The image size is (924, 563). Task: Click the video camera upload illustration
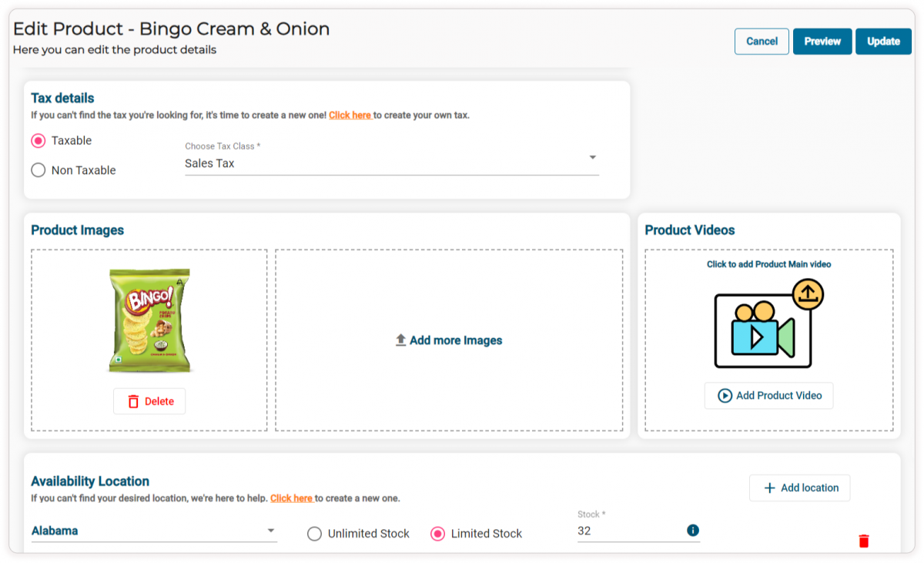768,324
